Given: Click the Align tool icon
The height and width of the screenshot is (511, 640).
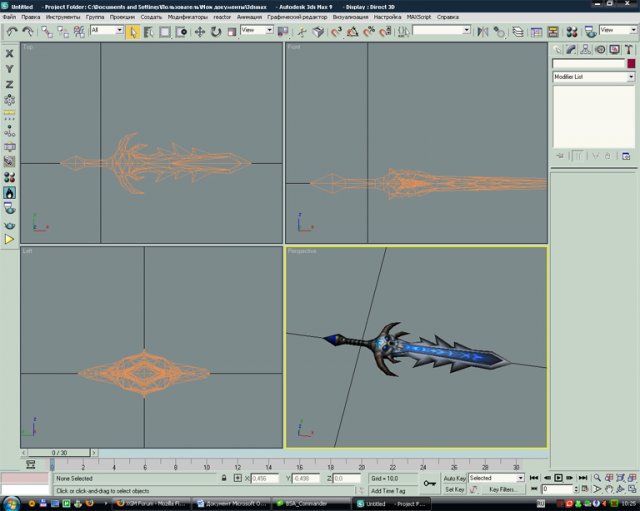Looking at the screenshot, I should pos(499,32).
